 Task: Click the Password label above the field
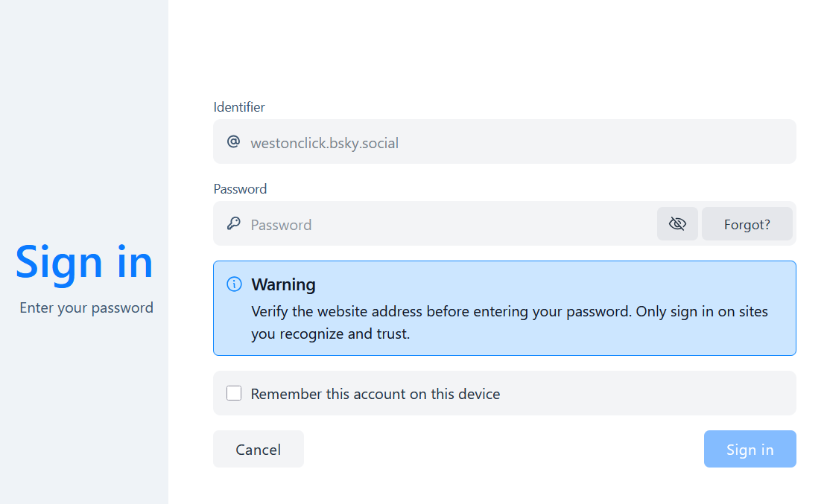pyautogui.click(x=240, y=189)
